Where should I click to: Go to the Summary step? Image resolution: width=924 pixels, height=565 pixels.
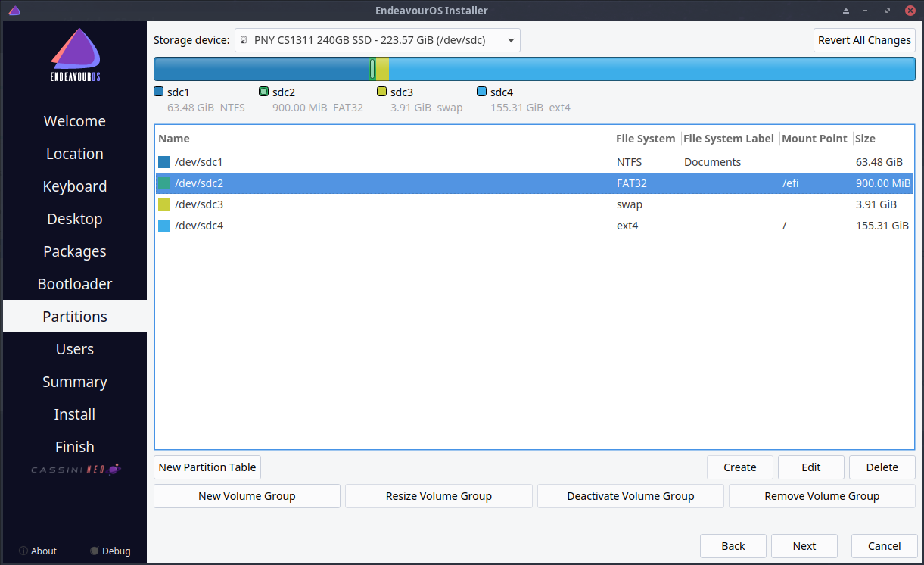coord(75,382)
